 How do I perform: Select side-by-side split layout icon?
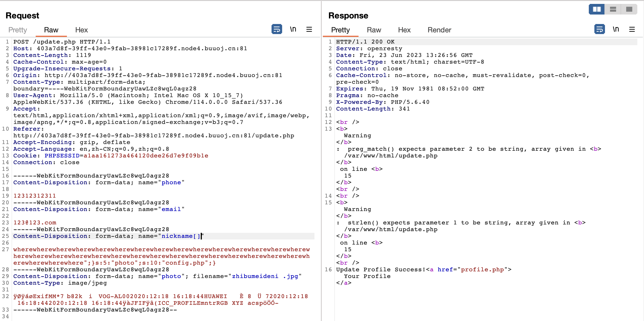[597, 9]
